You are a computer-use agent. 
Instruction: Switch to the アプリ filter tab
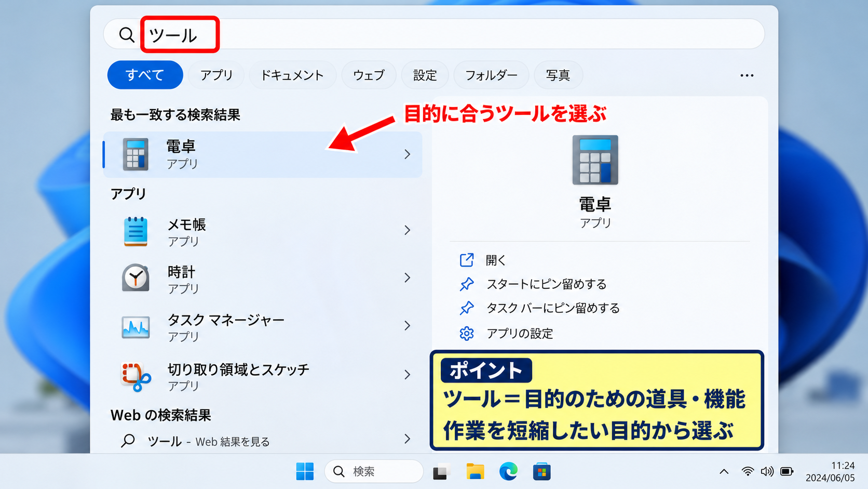point(216,75)
